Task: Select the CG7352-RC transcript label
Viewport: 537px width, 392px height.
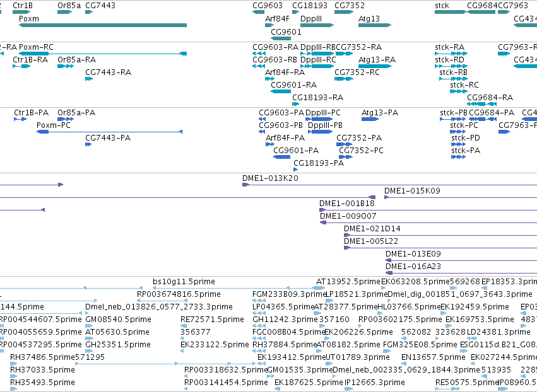Action: (357, 72)
